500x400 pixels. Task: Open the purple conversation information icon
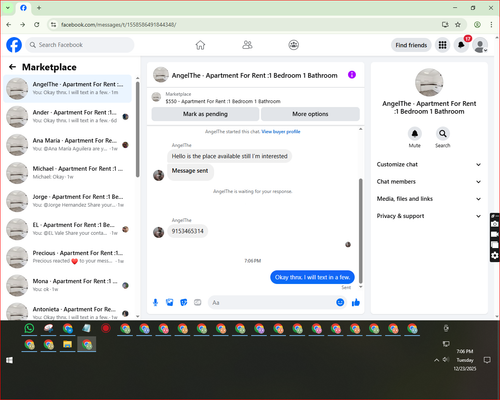[352, 75]
